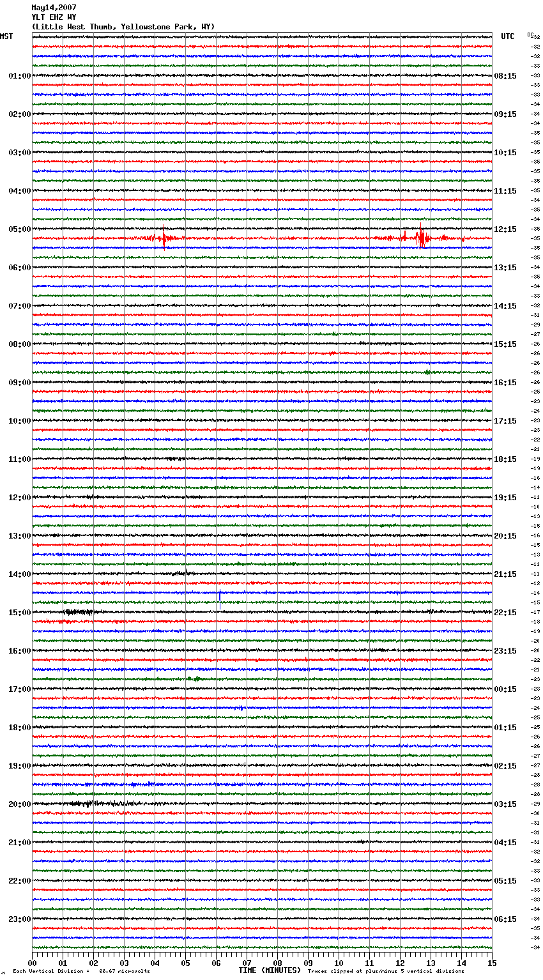
Task: Click the 12:15 UTC time label
Action: 505,229
